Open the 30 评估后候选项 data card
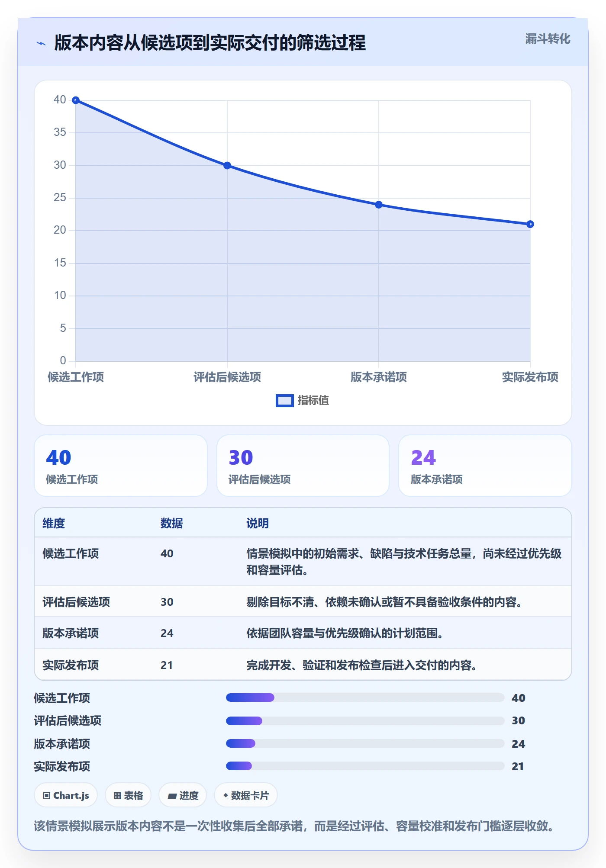 (303, 466)
